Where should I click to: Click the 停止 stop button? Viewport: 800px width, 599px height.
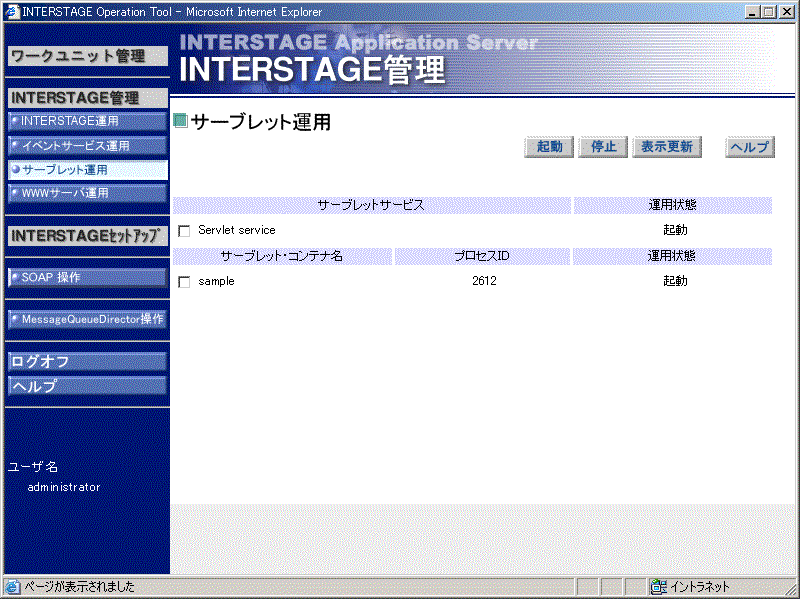click(603, 147)
